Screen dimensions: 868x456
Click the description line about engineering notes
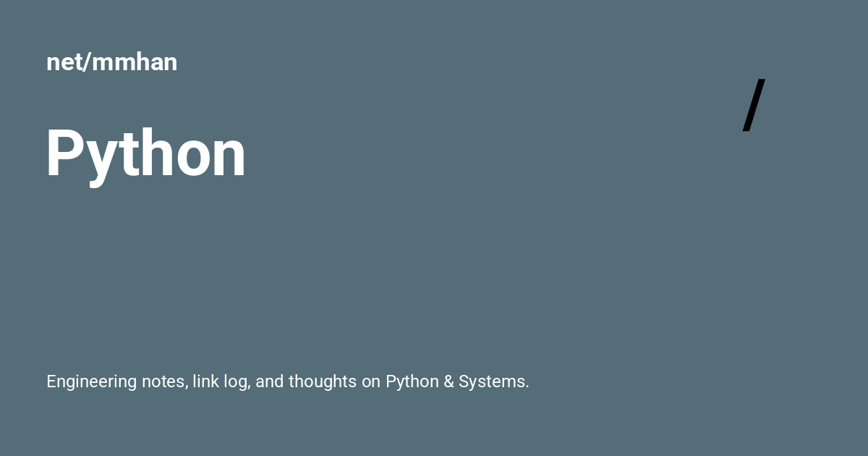[288, 381]
